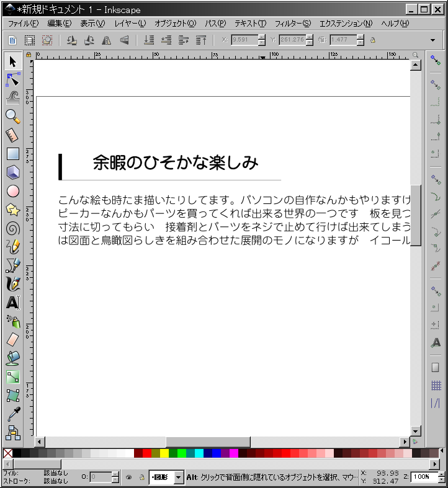
Task: Select the Paint Bucket fill tool
Action: 13,358
